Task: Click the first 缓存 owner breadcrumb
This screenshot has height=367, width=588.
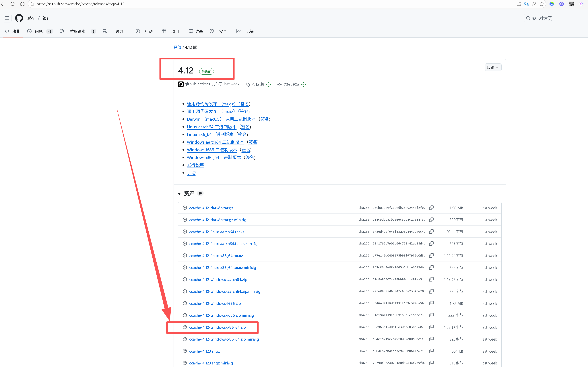Action: (31, 18)
